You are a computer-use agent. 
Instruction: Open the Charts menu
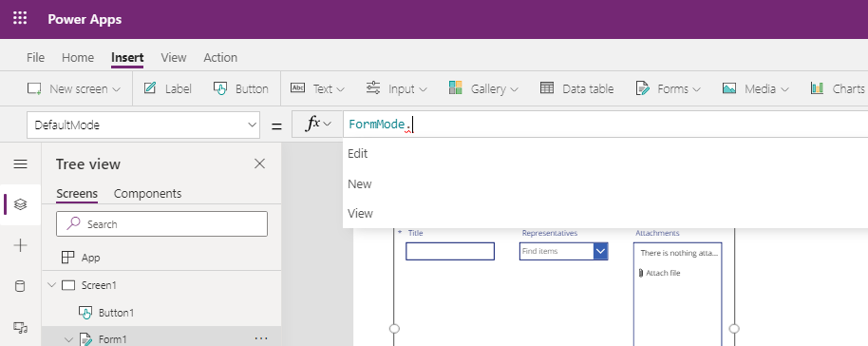point(839,88)
